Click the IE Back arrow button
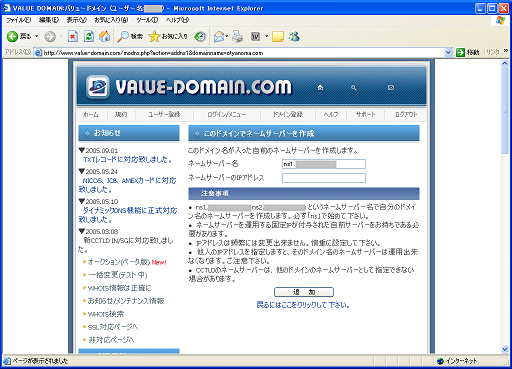512x369 pixels. (x=12, y=36)
